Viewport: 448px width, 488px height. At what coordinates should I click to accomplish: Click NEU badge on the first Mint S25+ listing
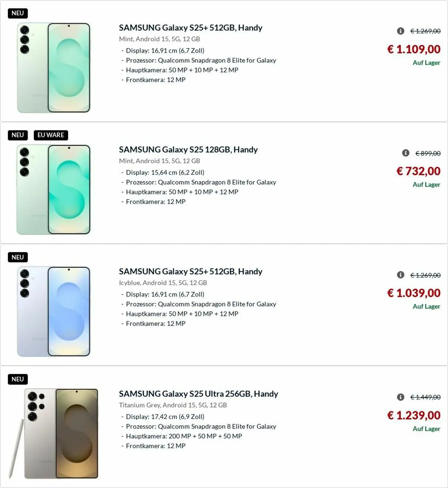(18, 13)
